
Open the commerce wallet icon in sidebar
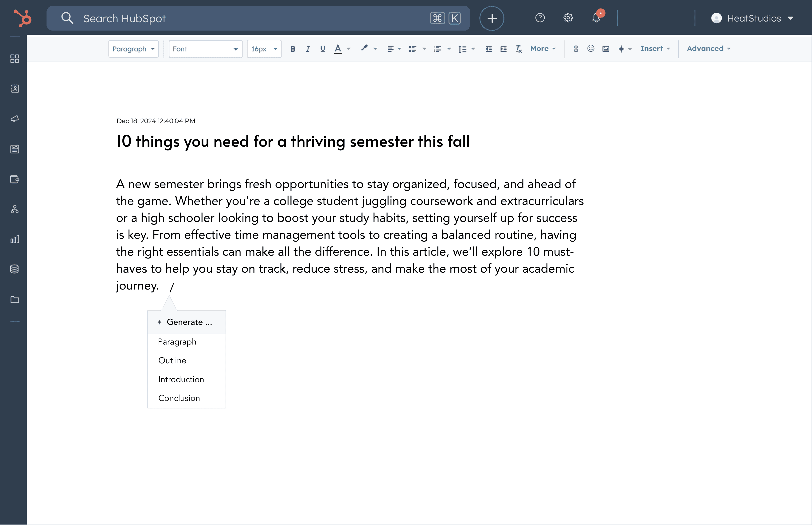15,179
